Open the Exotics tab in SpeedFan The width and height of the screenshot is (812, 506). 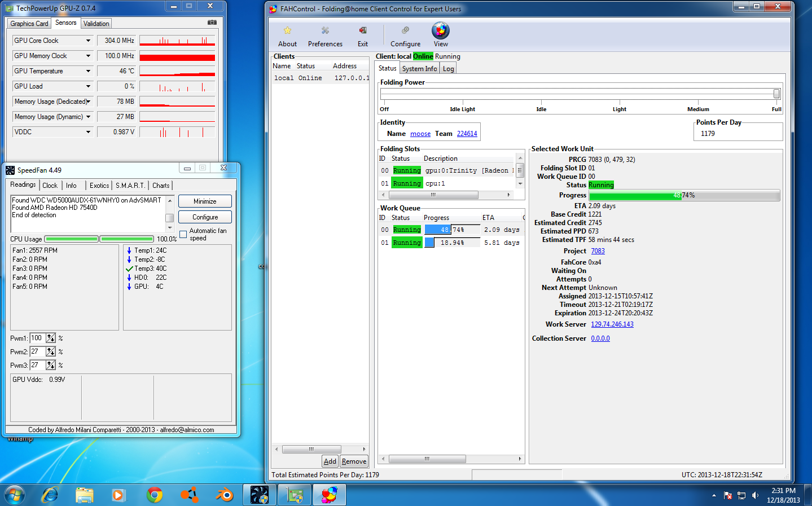click(99, 186)
